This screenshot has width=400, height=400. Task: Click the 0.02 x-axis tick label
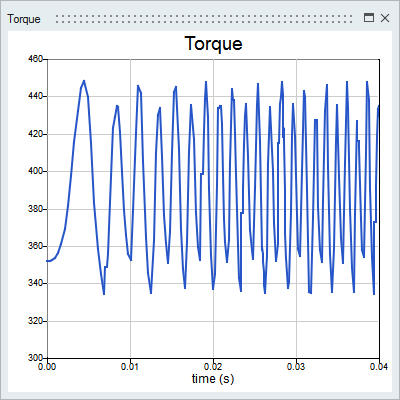tap(213, 367)
